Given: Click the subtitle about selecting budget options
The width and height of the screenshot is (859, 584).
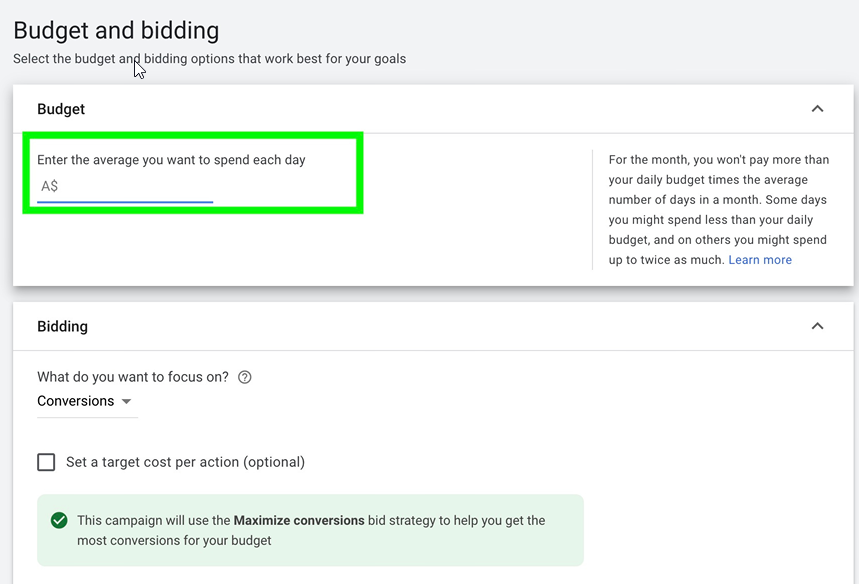Looking at the screenshot, I should pos(209,59).
